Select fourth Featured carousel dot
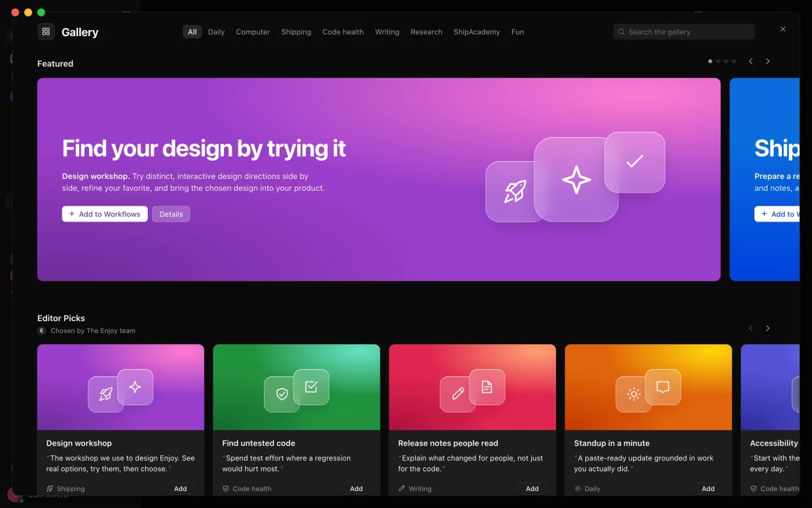The width and height of the screenshot is (812, 508). pyautogui.click(x=733, y=61)
